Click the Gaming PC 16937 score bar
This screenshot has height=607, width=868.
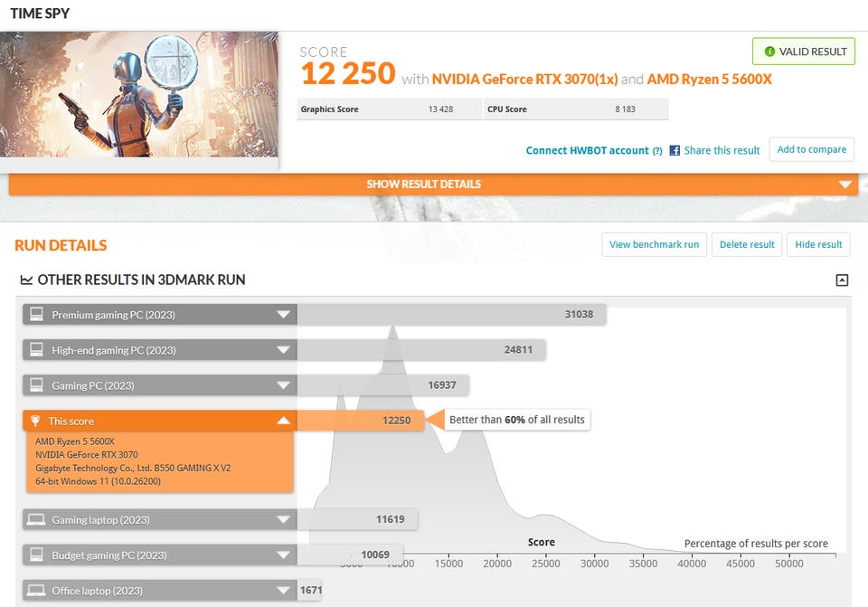(383, 385)
